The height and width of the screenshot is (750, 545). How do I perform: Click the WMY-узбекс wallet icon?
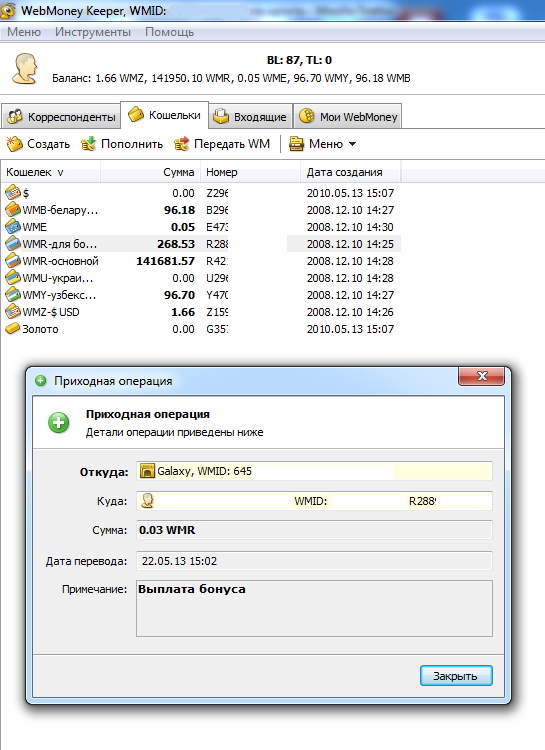point(13,295)
